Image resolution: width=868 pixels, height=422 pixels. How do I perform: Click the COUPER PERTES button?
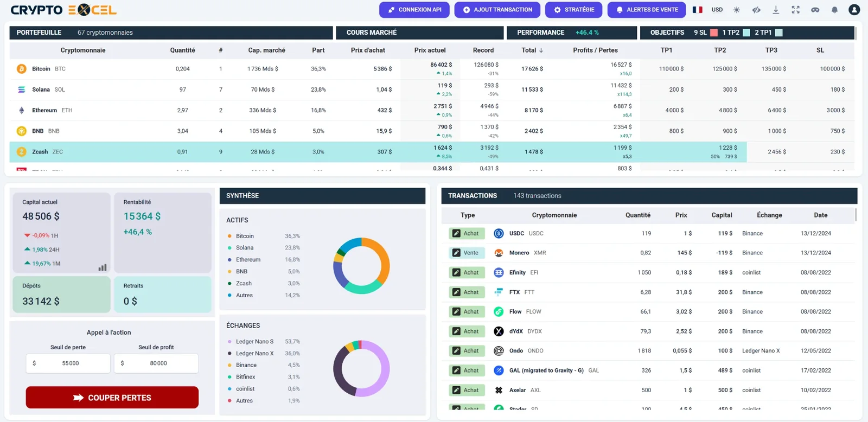pyautogui.click(x=112, y=398)
